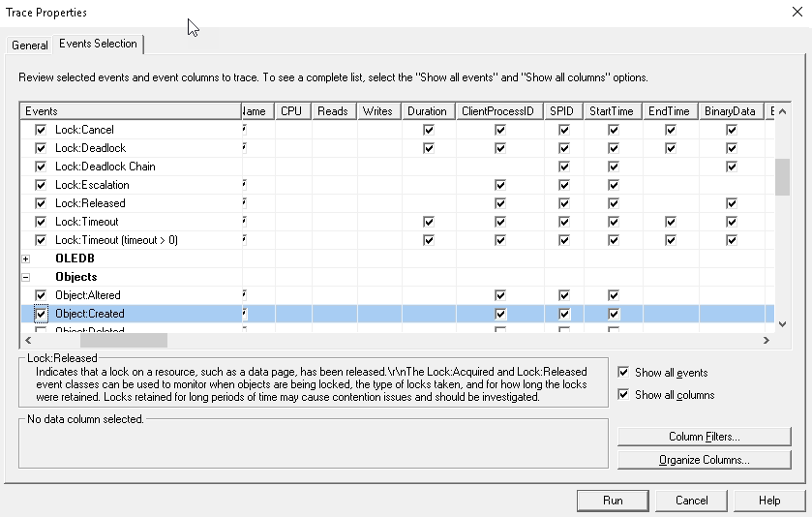
Task: Click the Events column header
Action: pyautogui.click(x=131, y=111)
